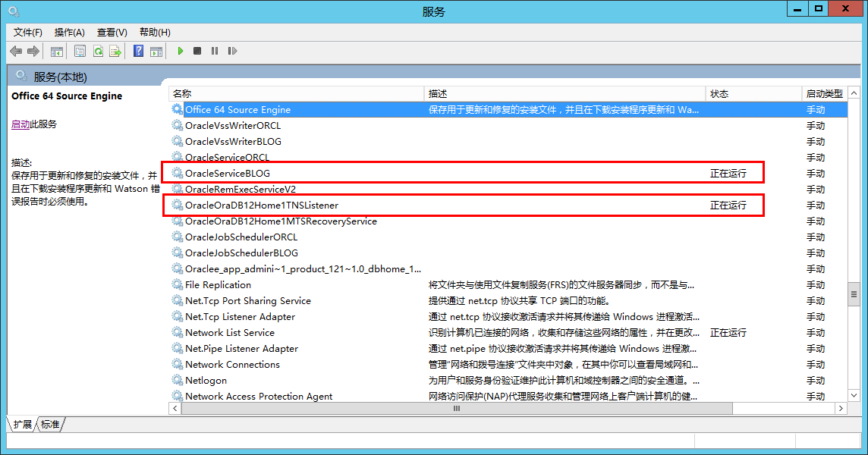
Task: Click gear icon beside Network Connections
Action: coord(177,364)
